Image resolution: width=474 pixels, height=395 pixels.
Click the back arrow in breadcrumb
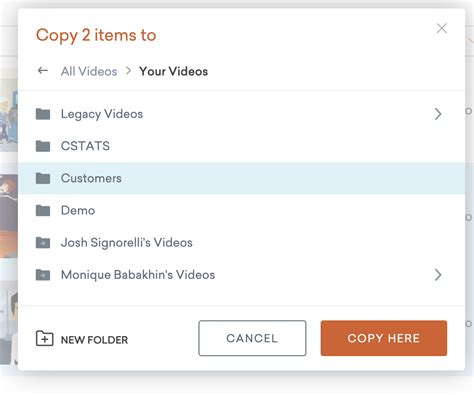click(43, 70)
